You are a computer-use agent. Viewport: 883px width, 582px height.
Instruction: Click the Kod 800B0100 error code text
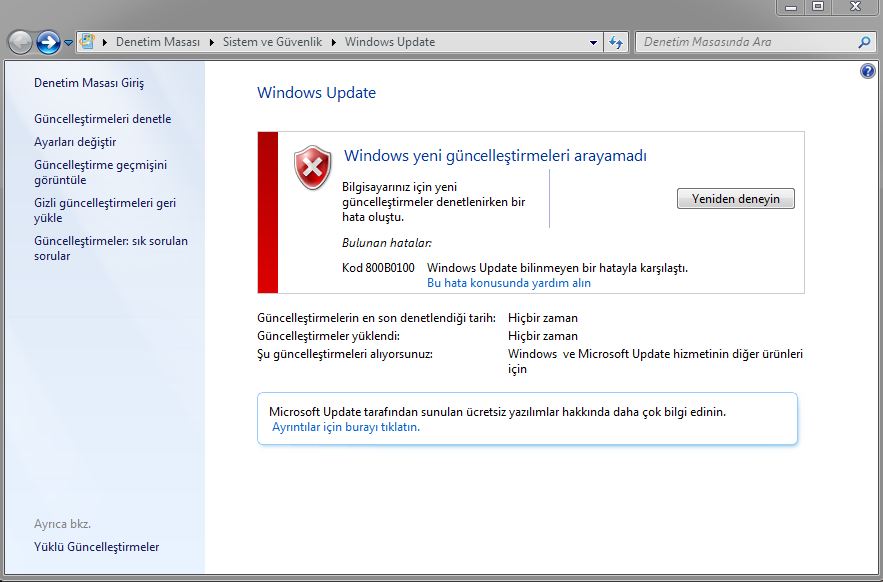pyautogui.click(x=378, y=268)
